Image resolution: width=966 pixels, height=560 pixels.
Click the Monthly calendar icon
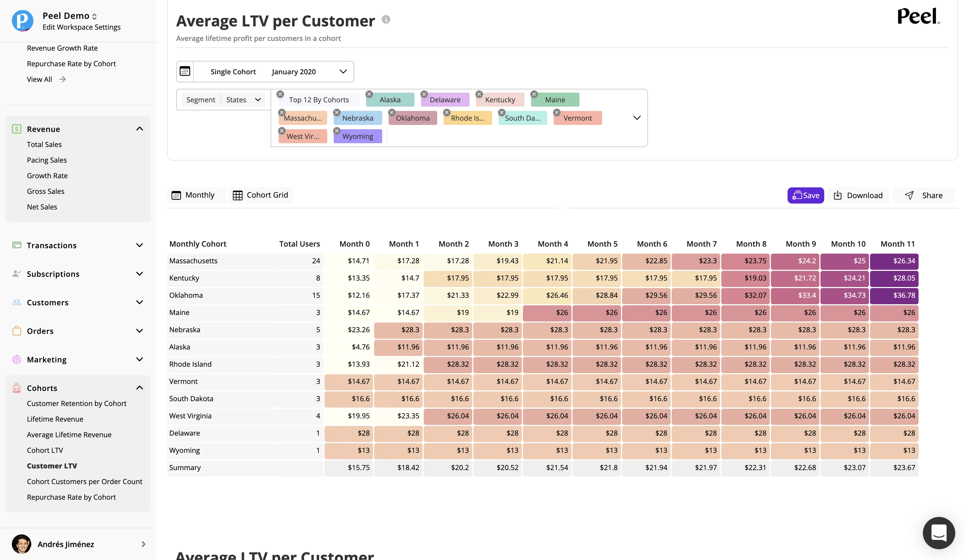tap(176, 195)
